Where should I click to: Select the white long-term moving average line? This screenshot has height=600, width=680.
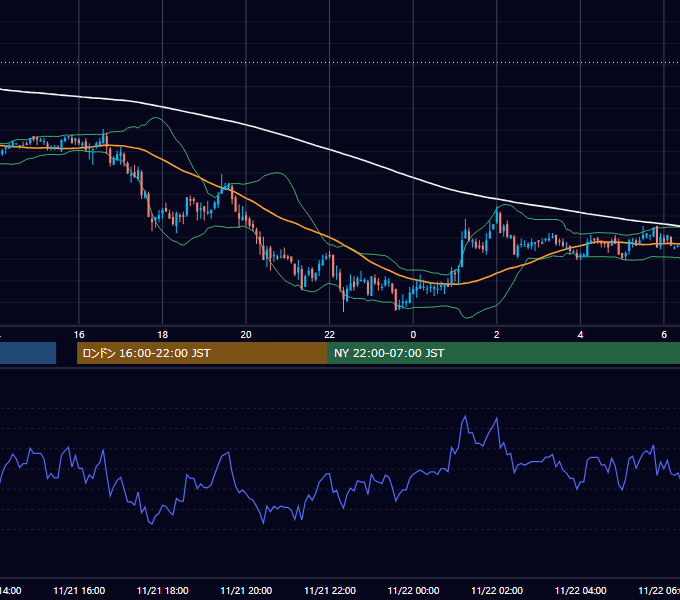(x=330, y=150)
